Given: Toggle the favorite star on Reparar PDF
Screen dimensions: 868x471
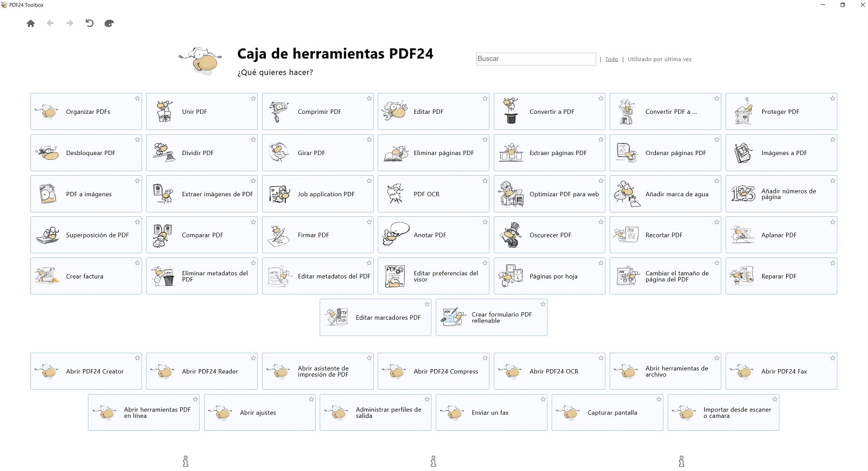Looking at the screenshot, I should point(832,263).
